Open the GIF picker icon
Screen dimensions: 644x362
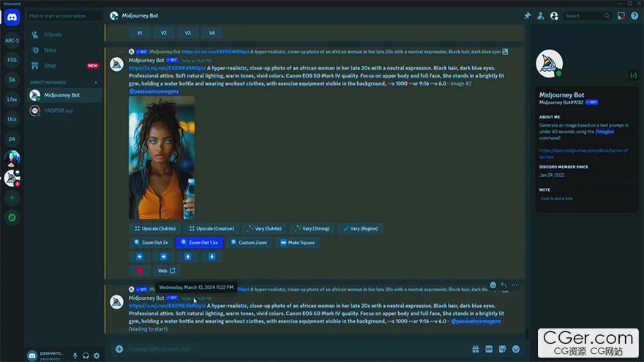[489, 349]
